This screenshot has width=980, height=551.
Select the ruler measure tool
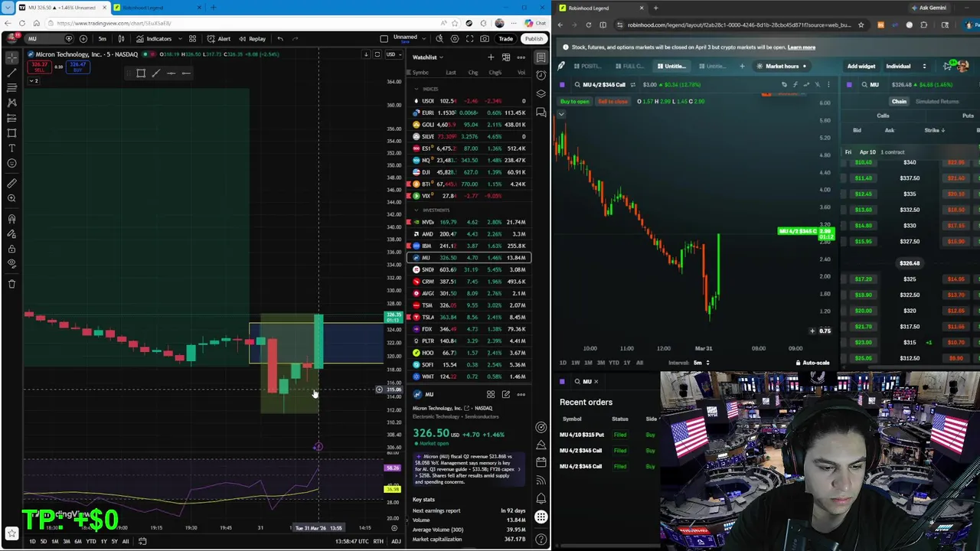click(x=11, y=183)
